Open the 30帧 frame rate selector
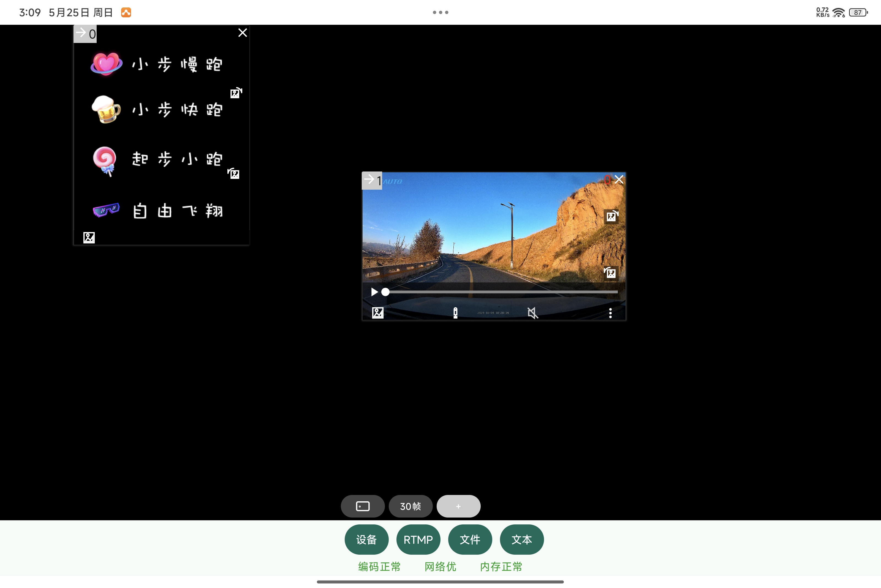881x588 pixels. 410,506
